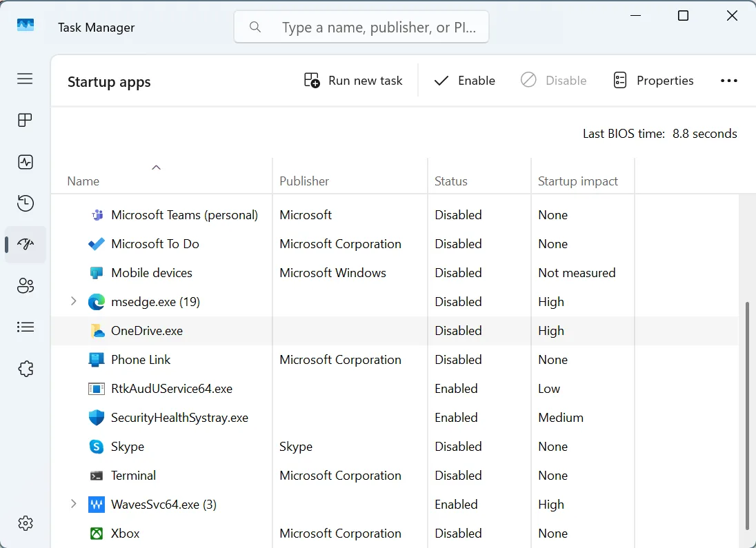Click the Run new task icon
Viewport: 756px width, 548px height.
[x=311, y=80]
